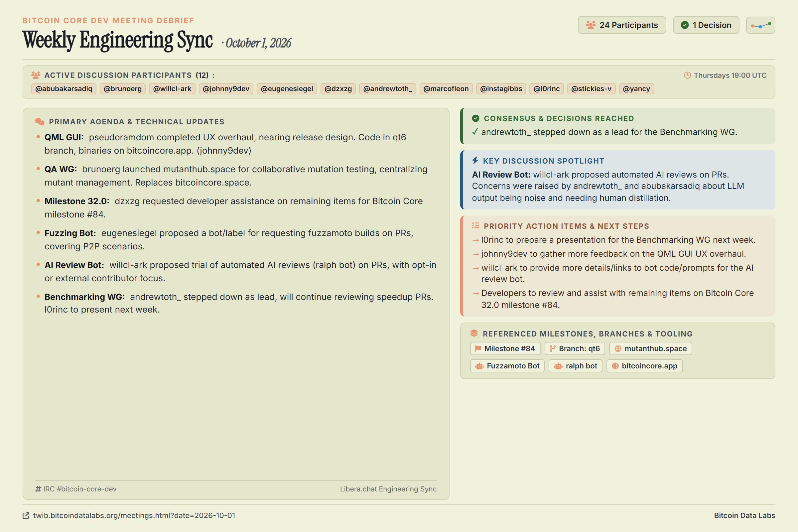Viewport: 798px width, 532px height.
Task: Click the flag icon in Milestone #84 chip
Action: click(x=478, y=348)
